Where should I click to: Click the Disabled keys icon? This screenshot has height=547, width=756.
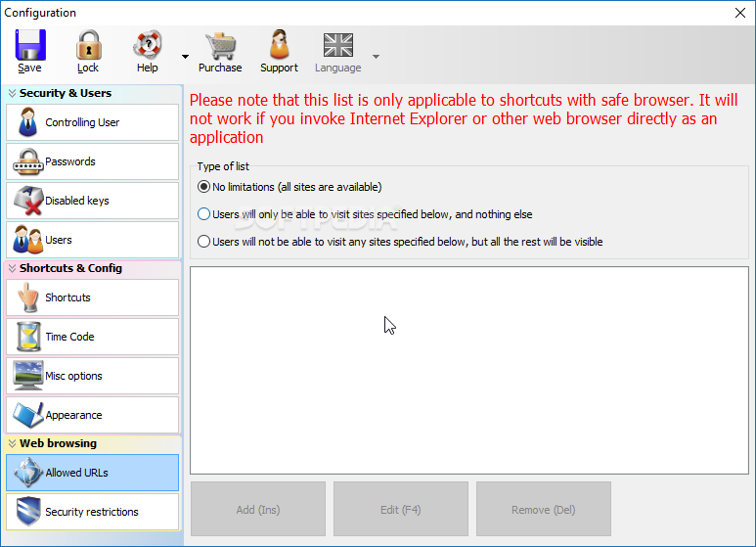point(28,201)
